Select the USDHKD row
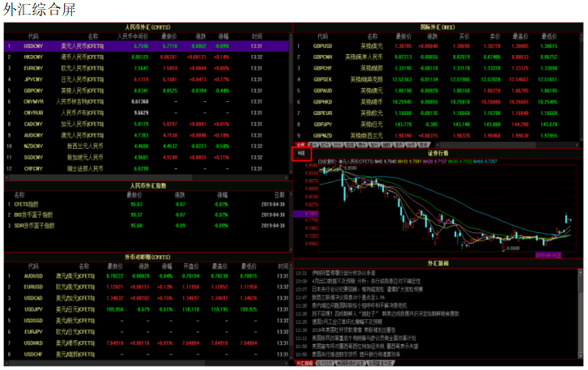 (x=147, y=343)
